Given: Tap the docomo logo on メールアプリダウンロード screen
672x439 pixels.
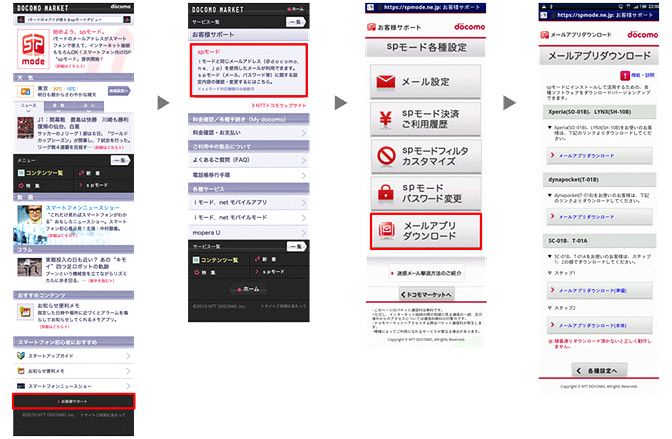Looking at the screenshot, I should coord(642,35).
